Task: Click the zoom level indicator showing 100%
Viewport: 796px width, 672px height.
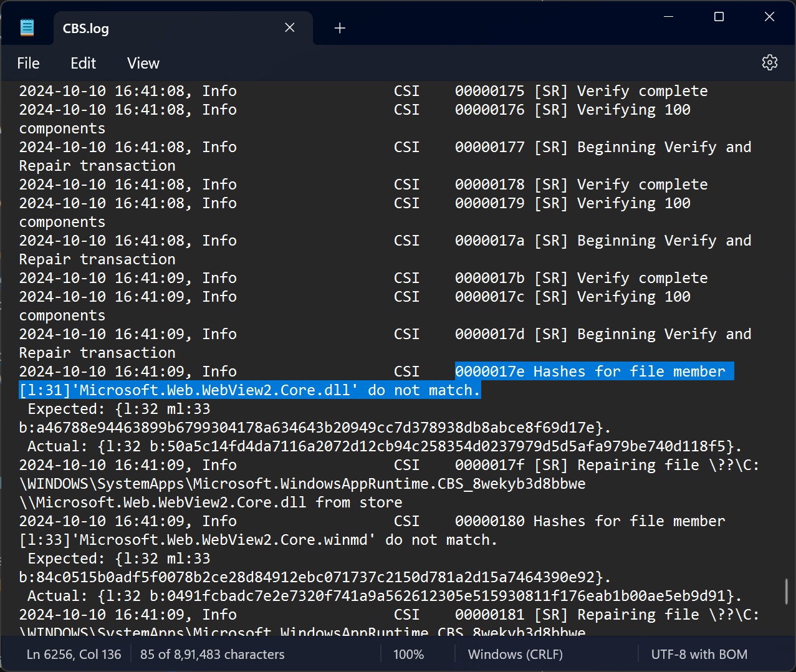Action: [x=408, y=654]
